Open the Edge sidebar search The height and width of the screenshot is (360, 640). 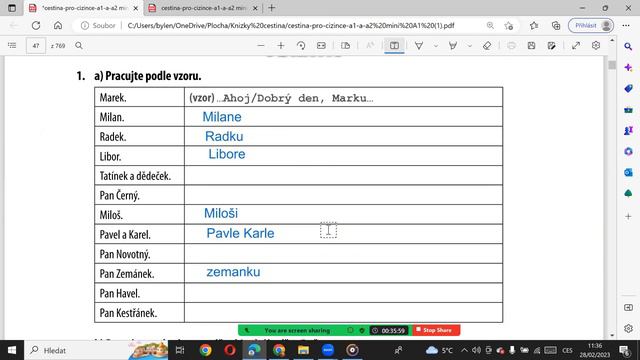click(x=628, y=47)
